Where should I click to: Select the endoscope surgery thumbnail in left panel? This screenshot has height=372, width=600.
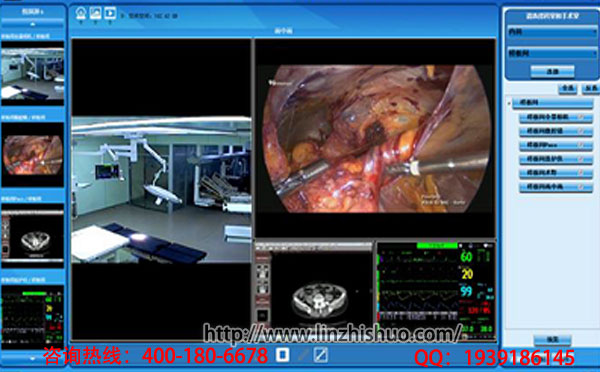pos(33,155)
